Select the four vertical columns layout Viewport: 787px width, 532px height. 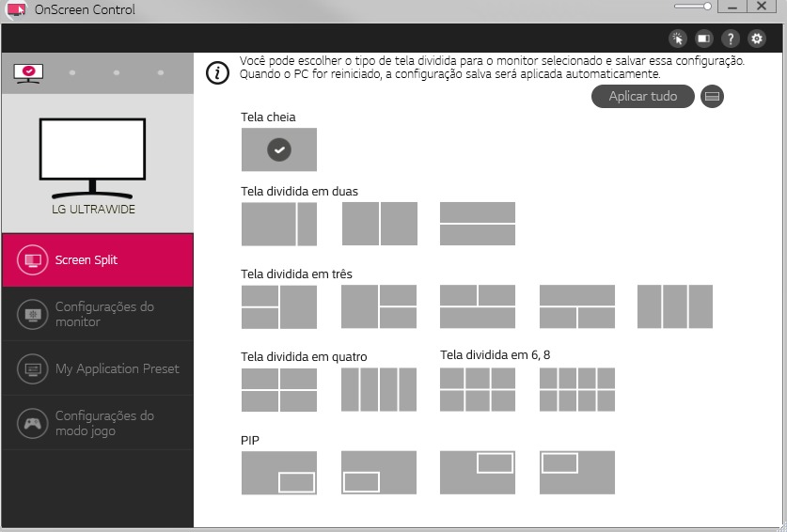[x=379, y=389]
